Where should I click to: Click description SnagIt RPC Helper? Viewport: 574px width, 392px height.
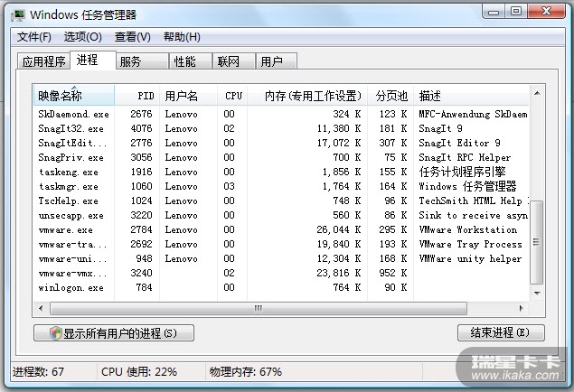(x=465, y=157)
